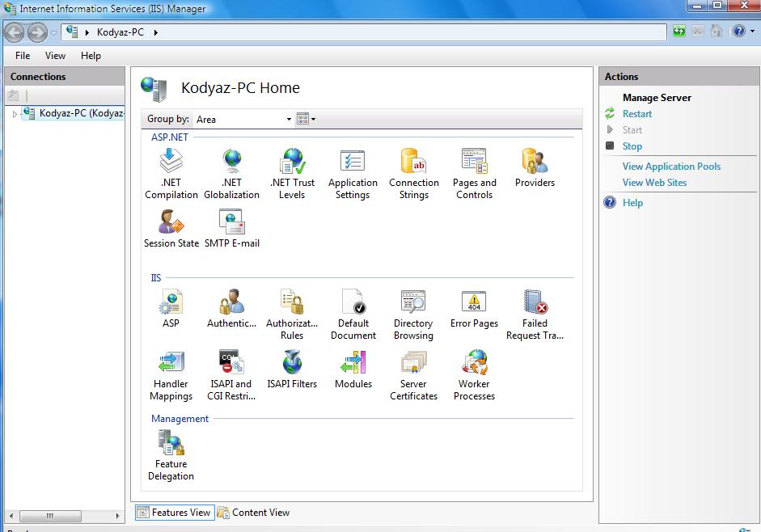
Task: Click Restart in Actions pane
Action: click(636, 114)
